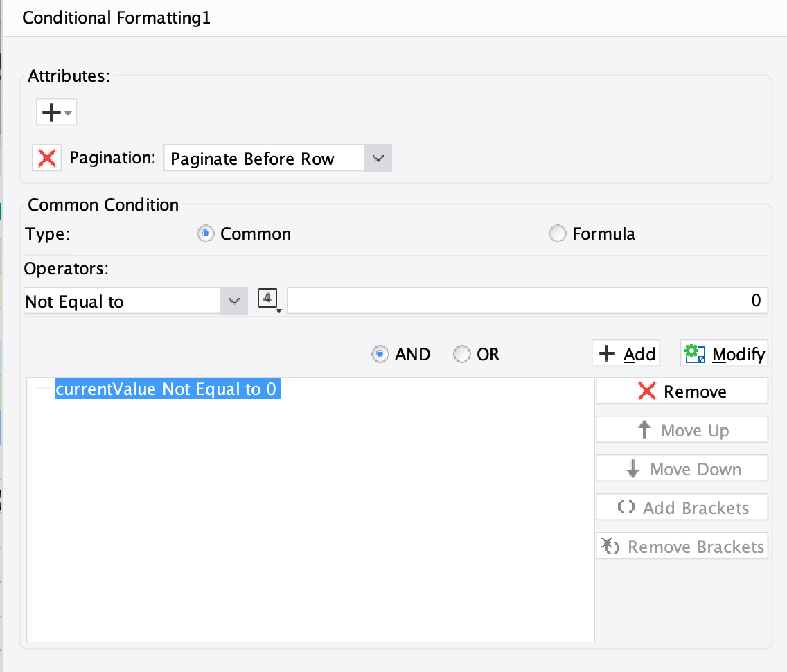Select the Common condition type radio button
This screenshot has width=787, height=672.
[205, 234]
